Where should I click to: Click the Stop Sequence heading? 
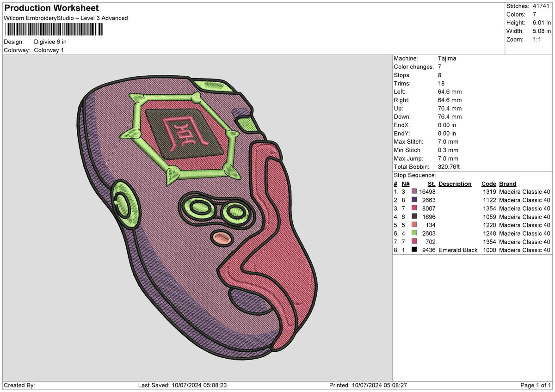(415, 175)
